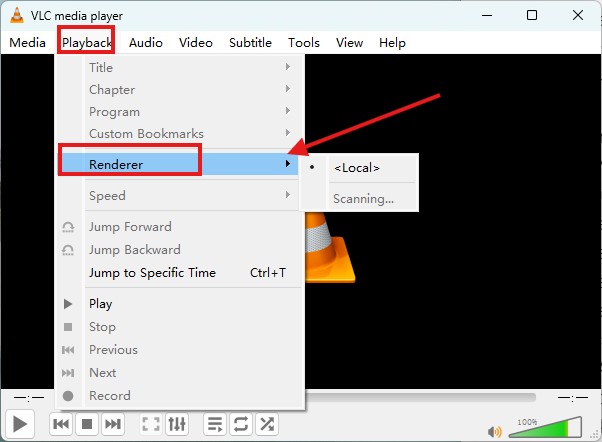Expand the Title submenu arrow
602x442 pixels.
pos(288,67)
